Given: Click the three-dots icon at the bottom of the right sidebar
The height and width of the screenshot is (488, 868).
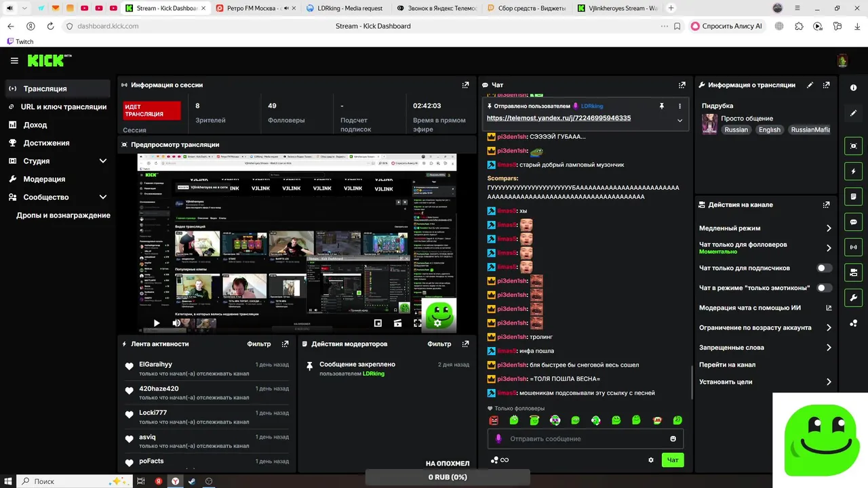Looking at the screenshot, I should [853, 323].
